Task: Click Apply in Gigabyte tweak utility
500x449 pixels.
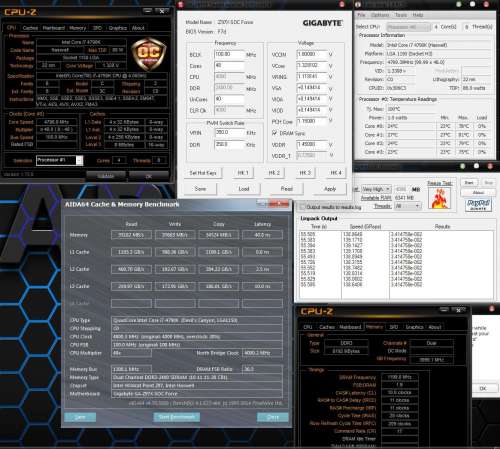Action: coord(330,189)
